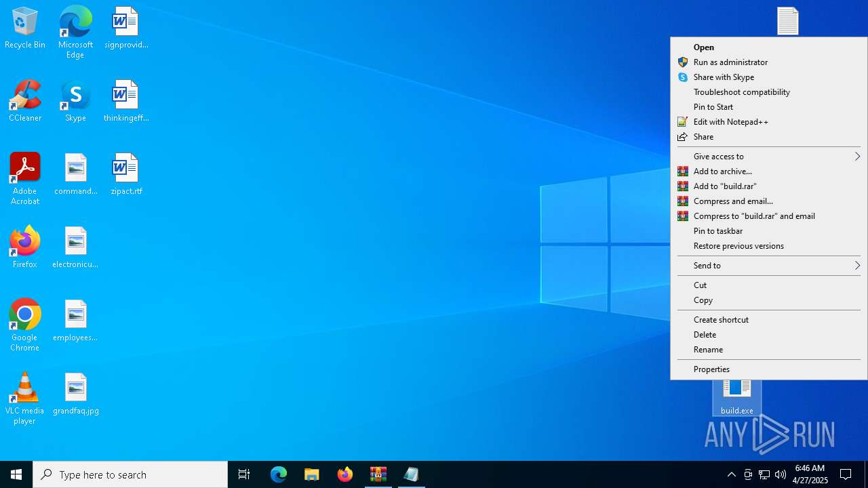This screenshot has height=488, width=868.
Task: Select the command... image file
Action: point(75,175)
